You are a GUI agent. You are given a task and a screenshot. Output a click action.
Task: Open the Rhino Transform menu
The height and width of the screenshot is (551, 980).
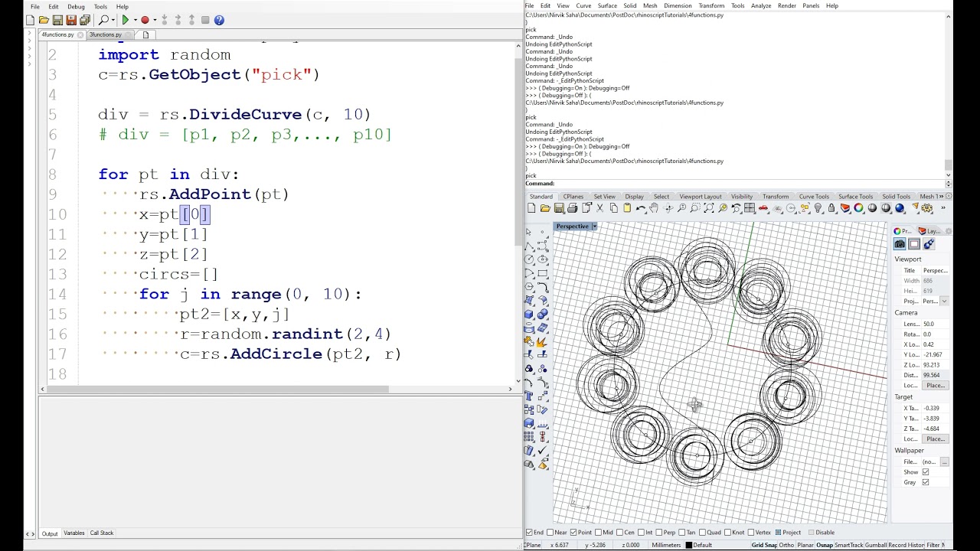click(x=711, y=5)
